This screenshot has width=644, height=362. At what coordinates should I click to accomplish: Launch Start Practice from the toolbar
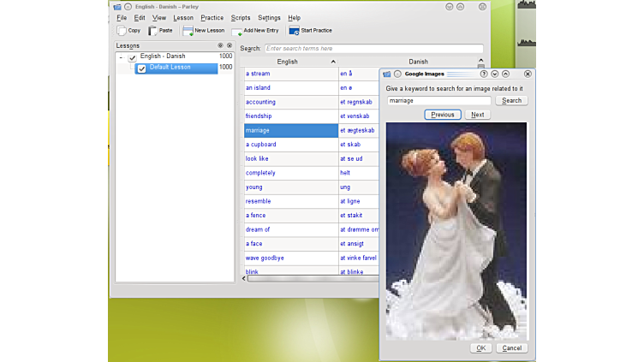(294, 31)
